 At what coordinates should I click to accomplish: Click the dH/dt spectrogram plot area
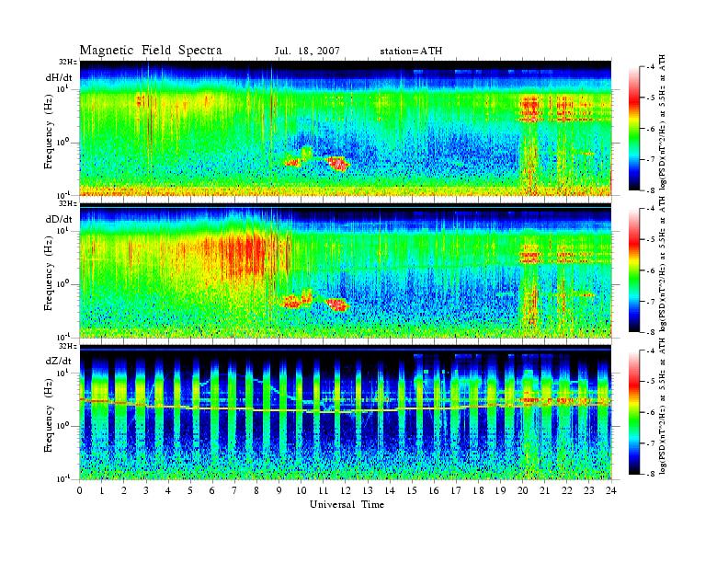pos(346,128)
